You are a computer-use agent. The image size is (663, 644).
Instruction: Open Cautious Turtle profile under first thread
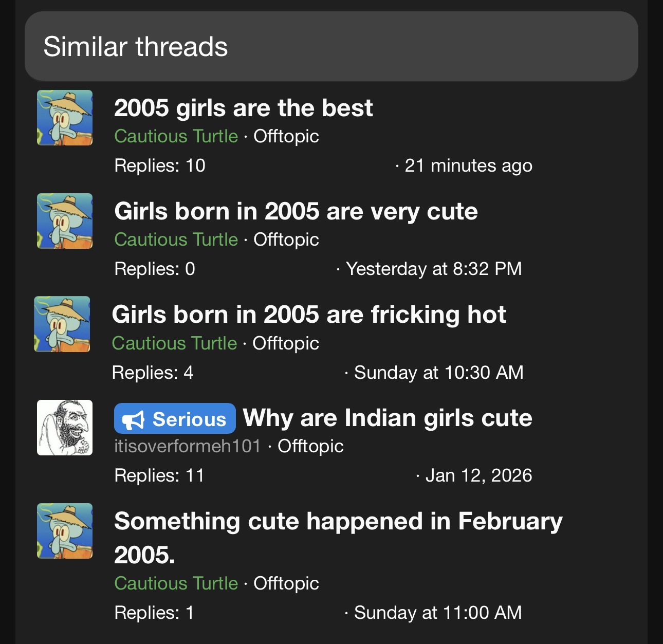[176, 136]
